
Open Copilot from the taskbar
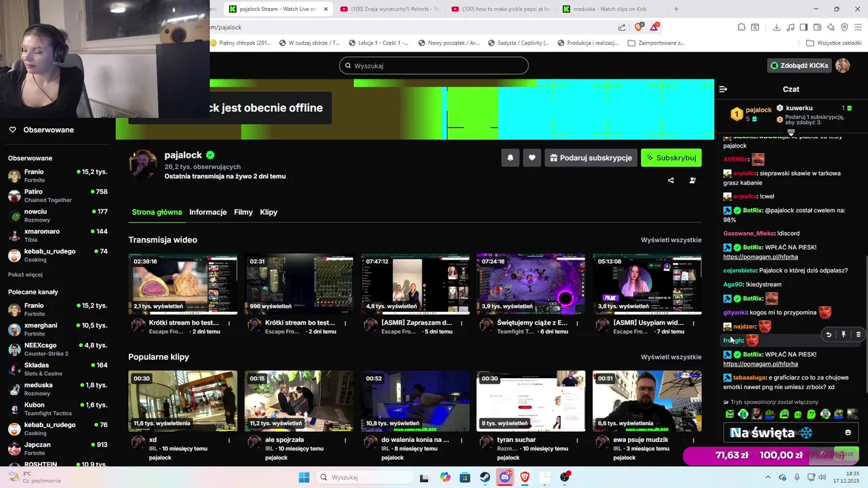445,477
